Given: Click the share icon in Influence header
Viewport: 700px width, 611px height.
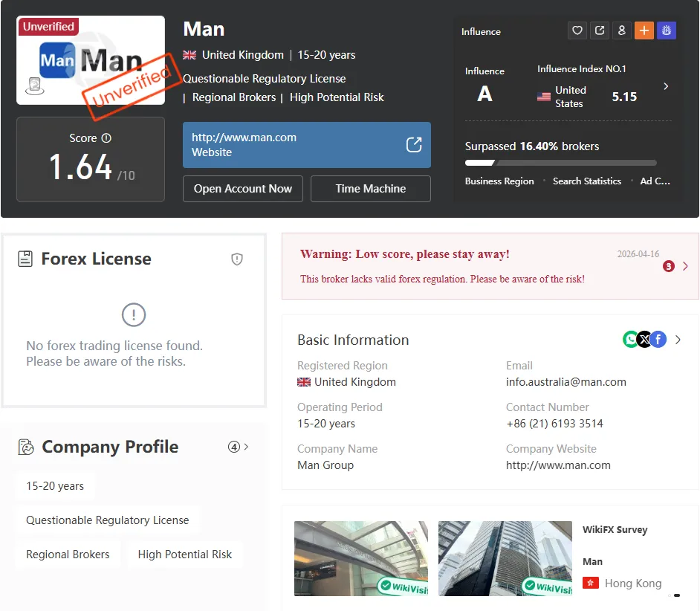Looking at the screenshot, I should pyautogui.click(x=600, y=30).
